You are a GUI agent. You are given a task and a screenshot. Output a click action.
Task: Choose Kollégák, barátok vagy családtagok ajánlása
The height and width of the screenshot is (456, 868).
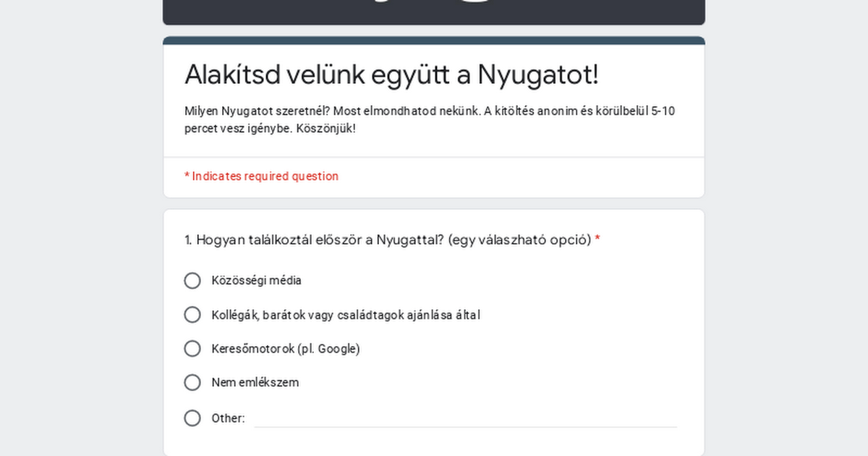(x=192, y=315)
